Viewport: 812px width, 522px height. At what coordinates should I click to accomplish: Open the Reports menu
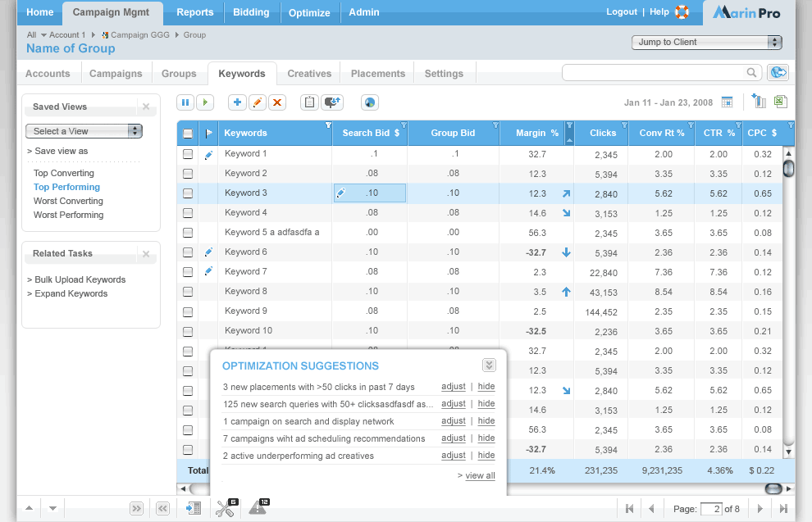click(x=194, y=12)
